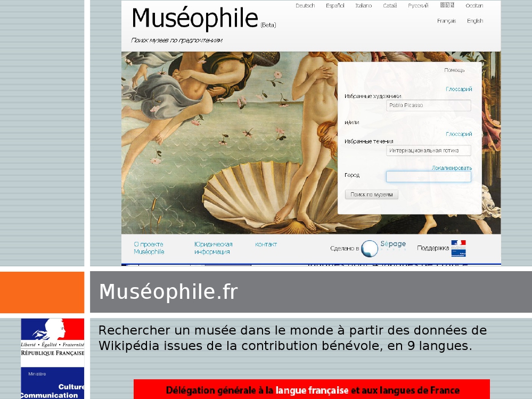Open Глоссарий link above artists field
The height and width of the screenshot is (399, 532).
(459, 89)
